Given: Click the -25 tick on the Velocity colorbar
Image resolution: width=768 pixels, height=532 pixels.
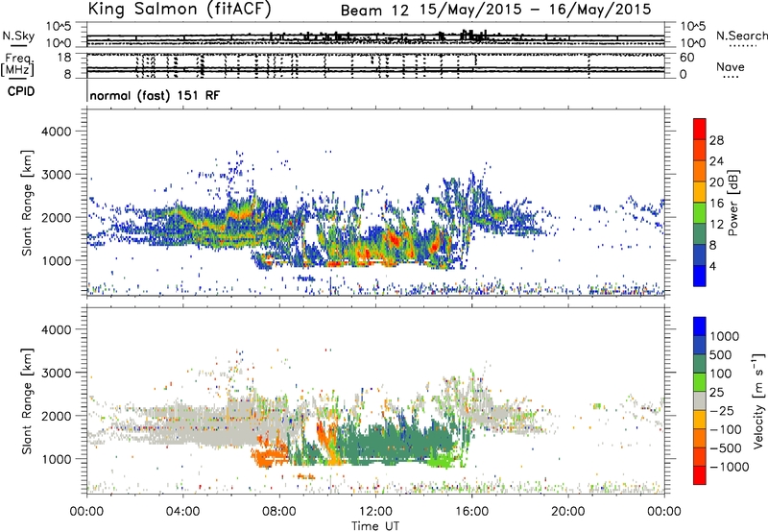Looking at the screenshot, I should 724,410.
